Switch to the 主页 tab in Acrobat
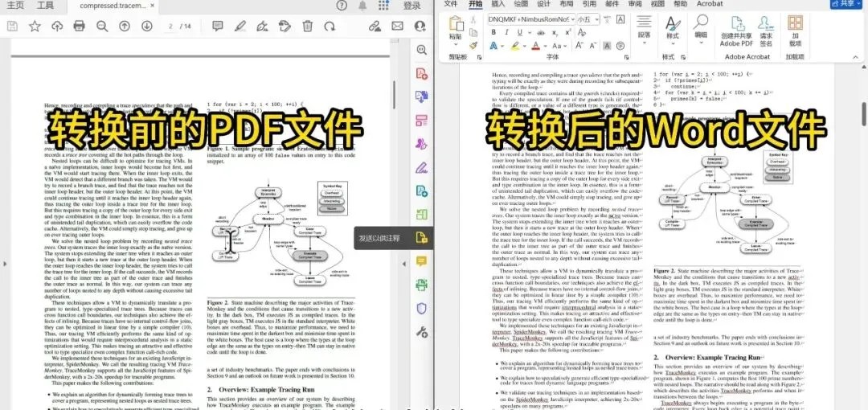The image size is (868, 410). [x=15, y=6]
